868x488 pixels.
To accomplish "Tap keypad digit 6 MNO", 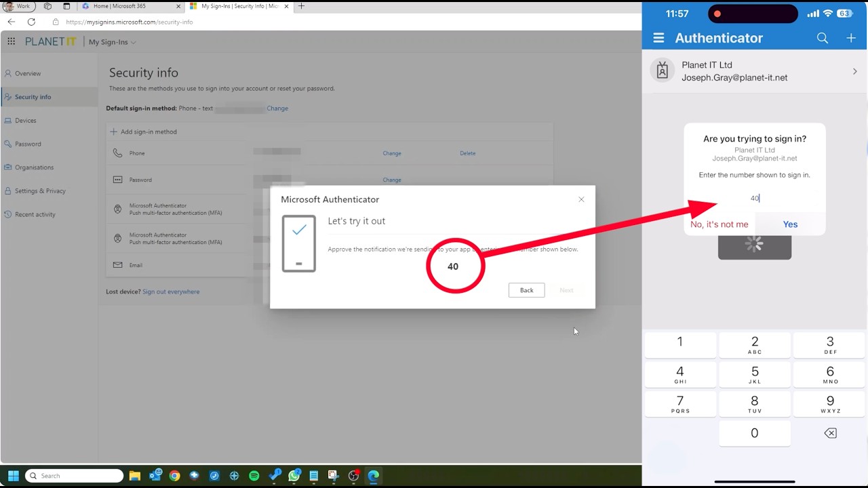I will (830, 374).
